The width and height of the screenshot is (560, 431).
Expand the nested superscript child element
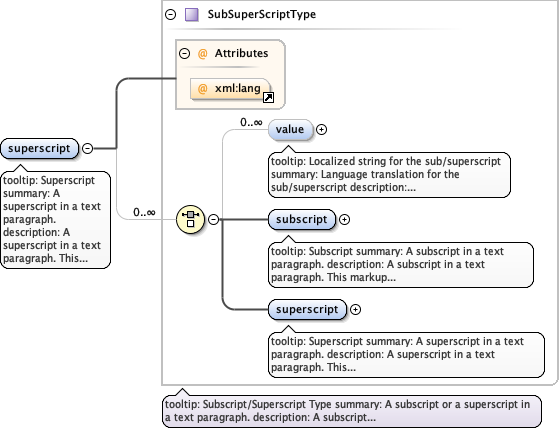click(x=355, y=309)
